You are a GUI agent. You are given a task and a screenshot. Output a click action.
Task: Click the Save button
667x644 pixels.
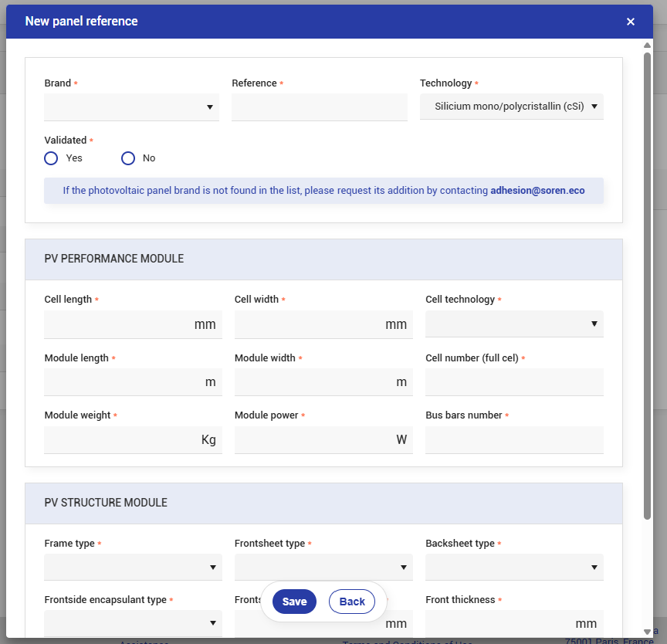coord(294,602)
